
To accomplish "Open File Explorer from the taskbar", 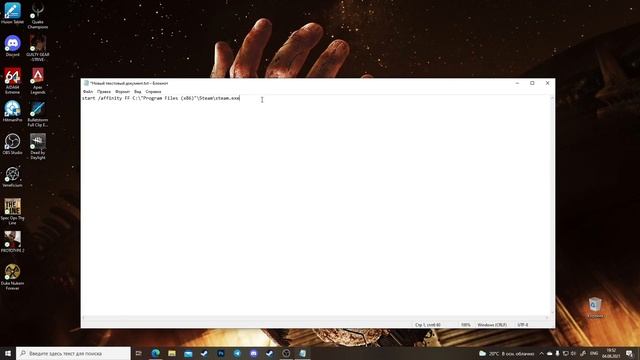I will coord(172,353).
